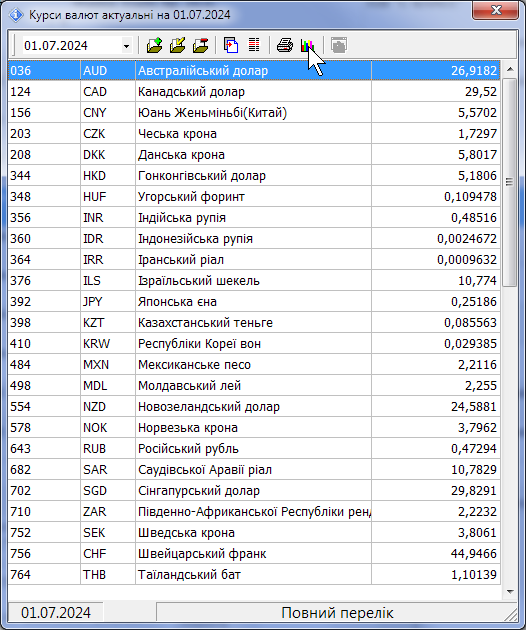
Task: Click the red list columns icon
Action: pyautogui.click(x=254, y=45)
